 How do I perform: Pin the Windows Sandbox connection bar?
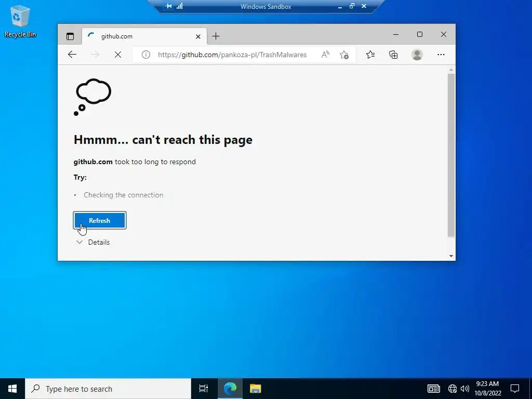click(x=168, y=6)
